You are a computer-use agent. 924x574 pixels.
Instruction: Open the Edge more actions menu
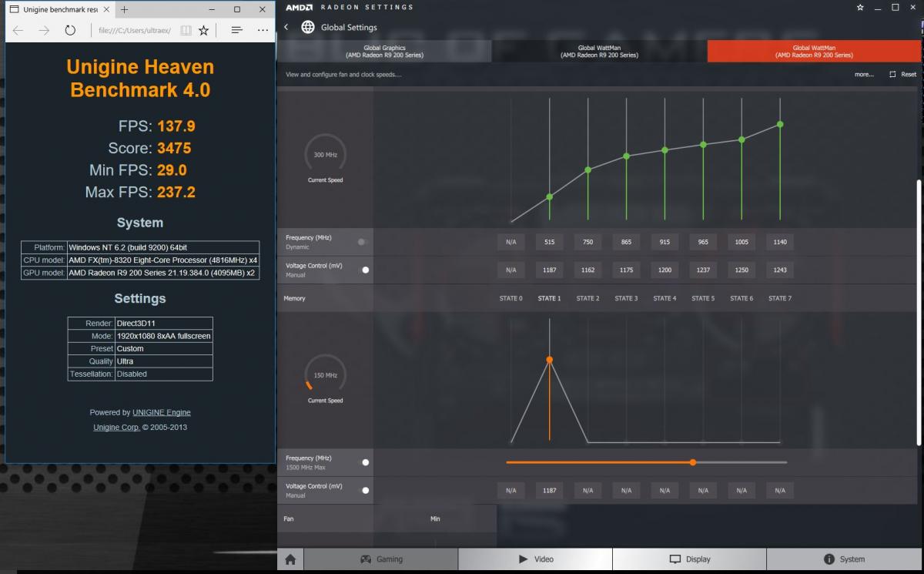pos(263,30)
